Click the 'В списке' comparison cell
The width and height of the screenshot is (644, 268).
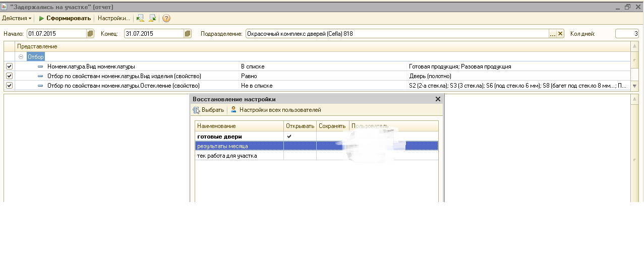click(323, 66)
